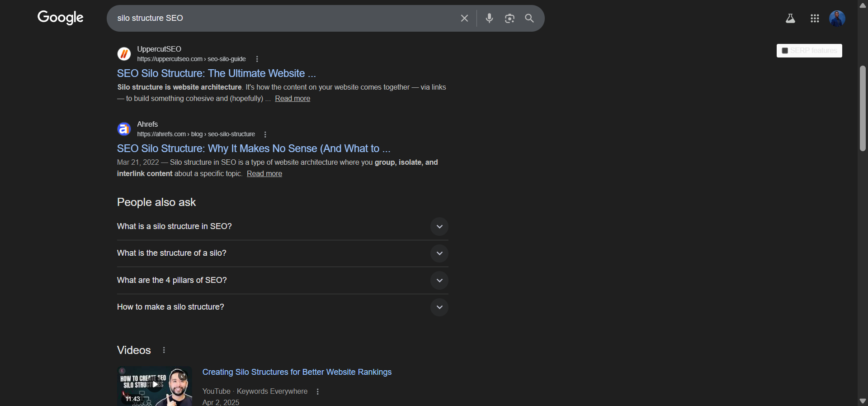Open more options for UppercutSEO result
The width and height of the screenshot is (868, 406).
[257, 59]
